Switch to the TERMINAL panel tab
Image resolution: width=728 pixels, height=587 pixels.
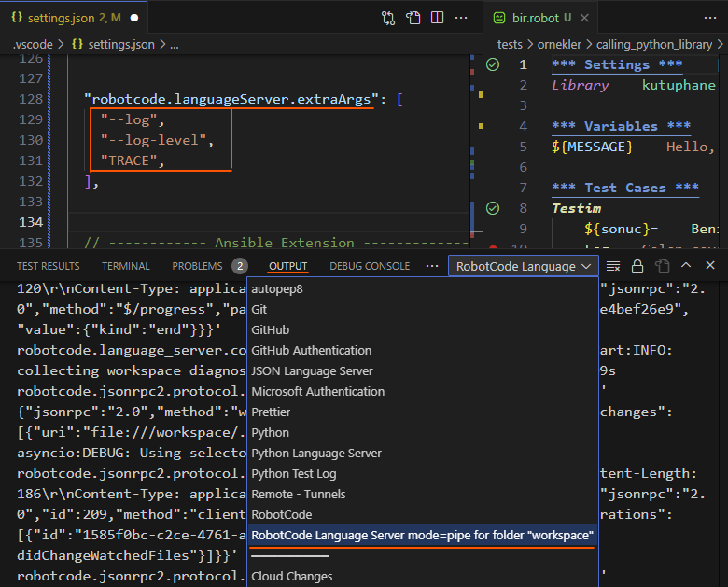pos(126,266)
